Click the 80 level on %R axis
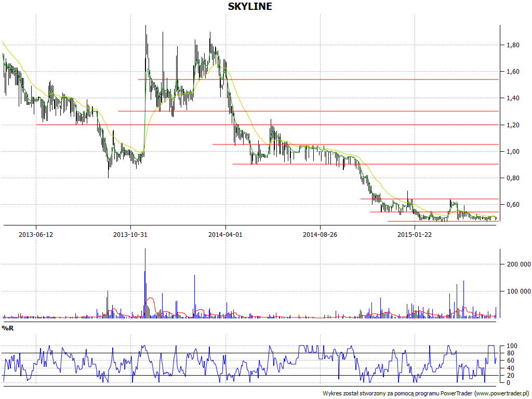Image resolution: width=532 pixels, height=399 pixels. click(510, 353)
